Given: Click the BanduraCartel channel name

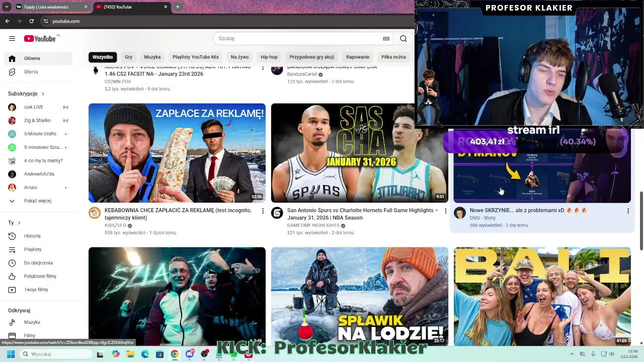Looking at the screenshot, I should tap(302, 74).
